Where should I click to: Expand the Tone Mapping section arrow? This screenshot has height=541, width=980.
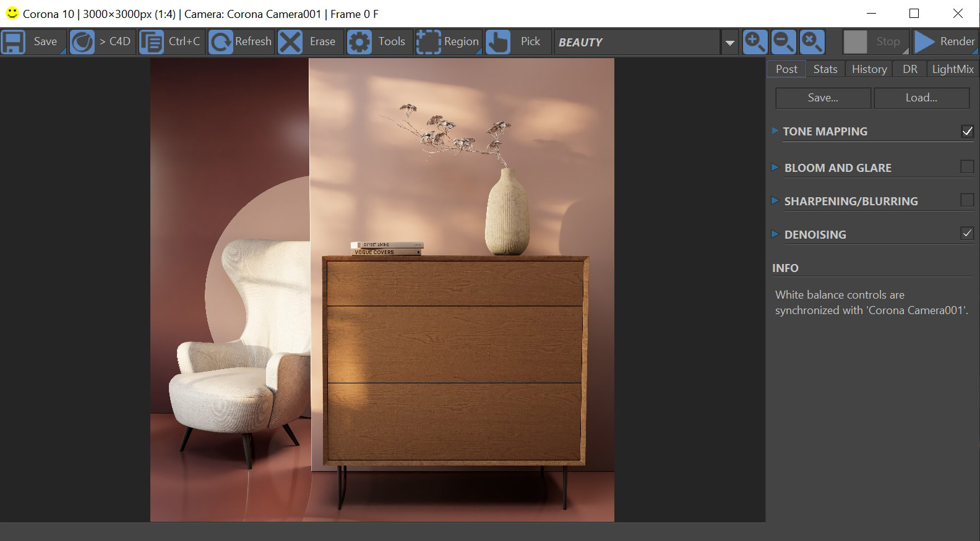click(775, 130)
